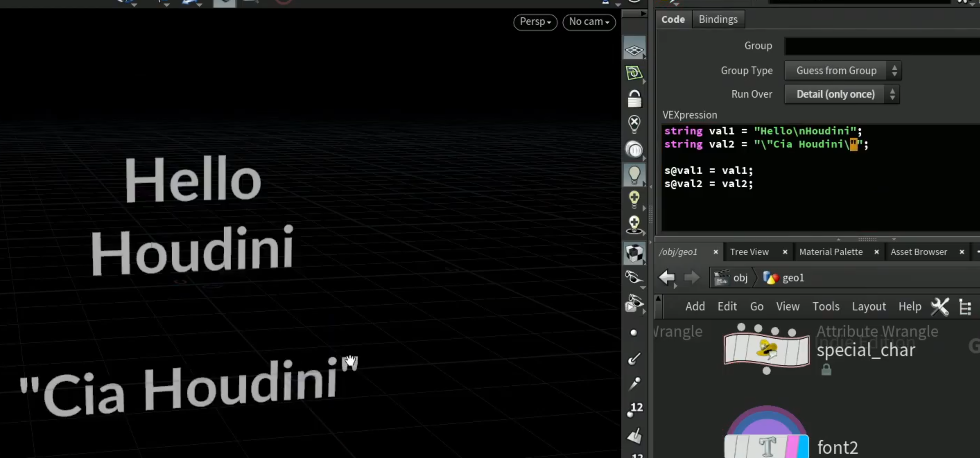Screen dimensions: 980x458
Task: Select the headlight only icon
Action: pos(634,149)
